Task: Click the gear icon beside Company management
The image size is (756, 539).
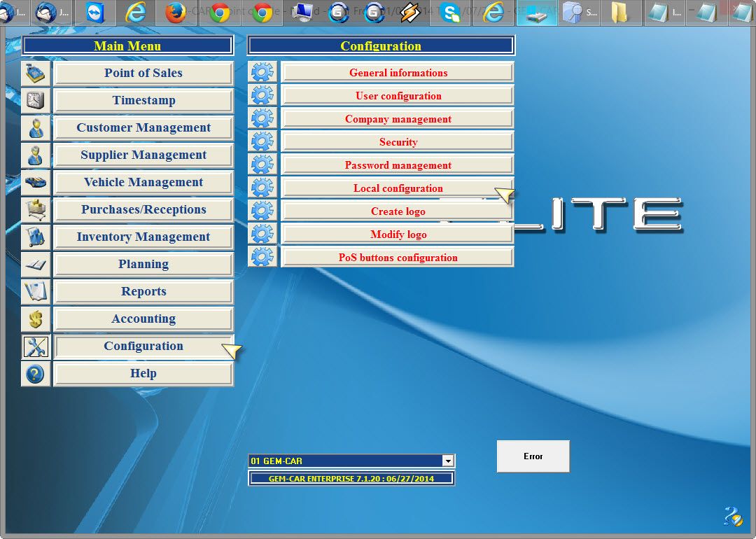Action: (262, 118)
